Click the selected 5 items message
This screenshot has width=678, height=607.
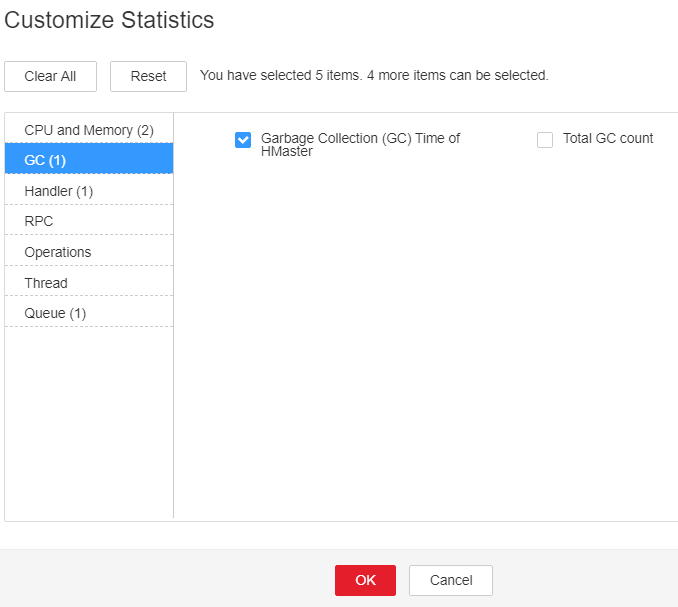[374, 75]
